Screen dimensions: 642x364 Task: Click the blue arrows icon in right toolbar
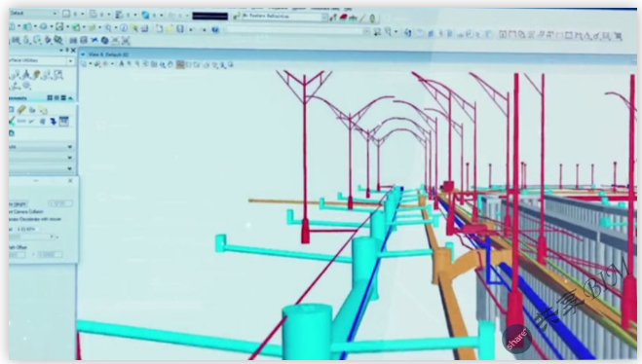(x=407, y=33)
